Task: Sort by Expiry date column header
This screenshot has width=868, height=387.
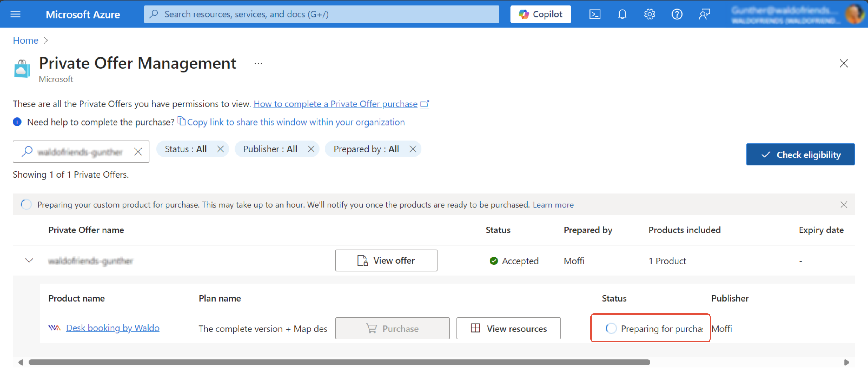Action: [821, 230]
